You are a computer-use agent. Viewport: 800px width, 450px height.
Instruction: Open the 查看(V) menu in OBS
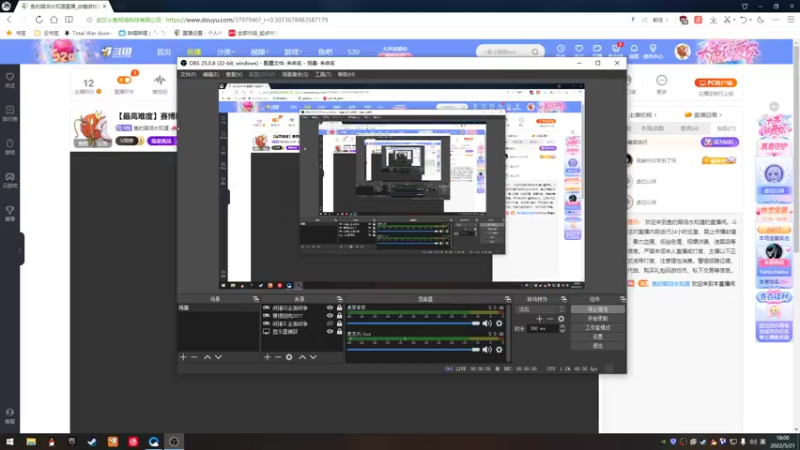[234, 74]
